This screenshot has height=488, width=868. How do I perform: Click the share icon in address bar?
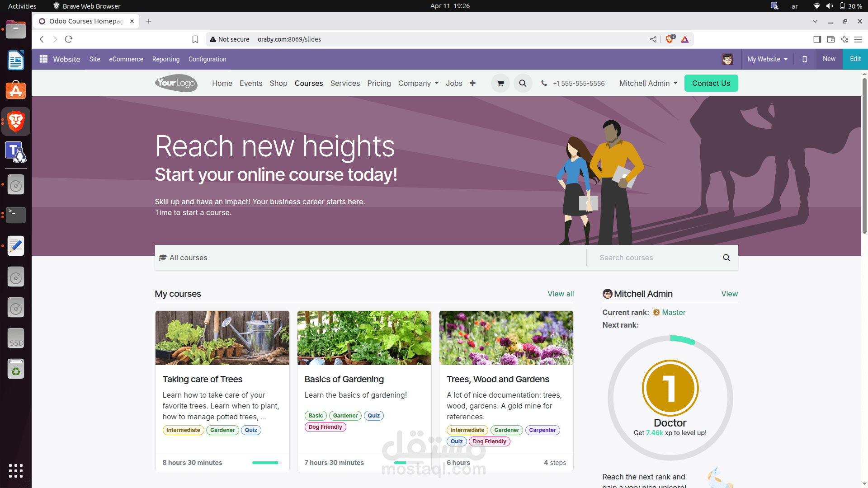[x=653, y=39]
